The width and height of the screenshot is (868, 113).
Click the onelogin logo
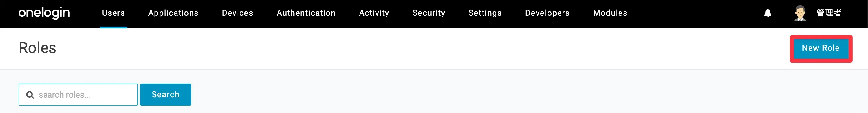tap(44, 13)
